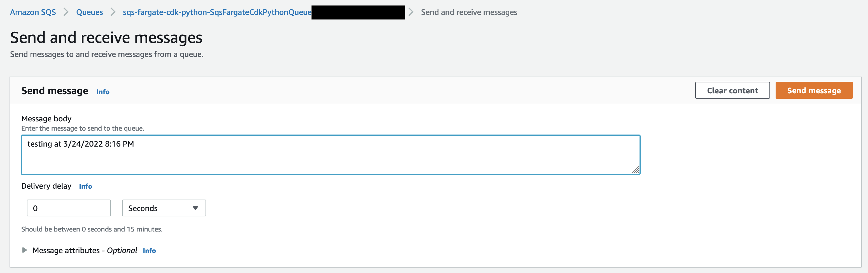Click breadcrumb chevron after Amazon SQS
Screen dimensions: 868x273
tap(66, 12)
